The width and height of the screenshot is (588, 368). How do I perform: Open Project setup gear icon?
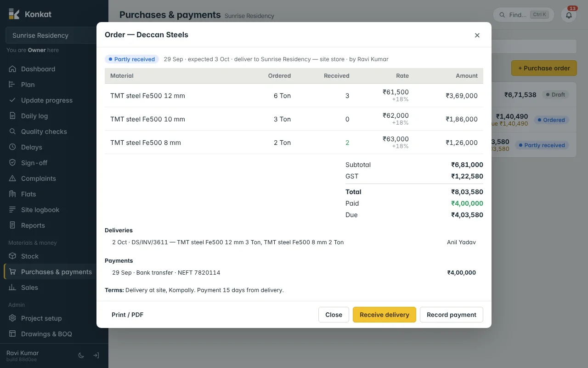[12, 318]
